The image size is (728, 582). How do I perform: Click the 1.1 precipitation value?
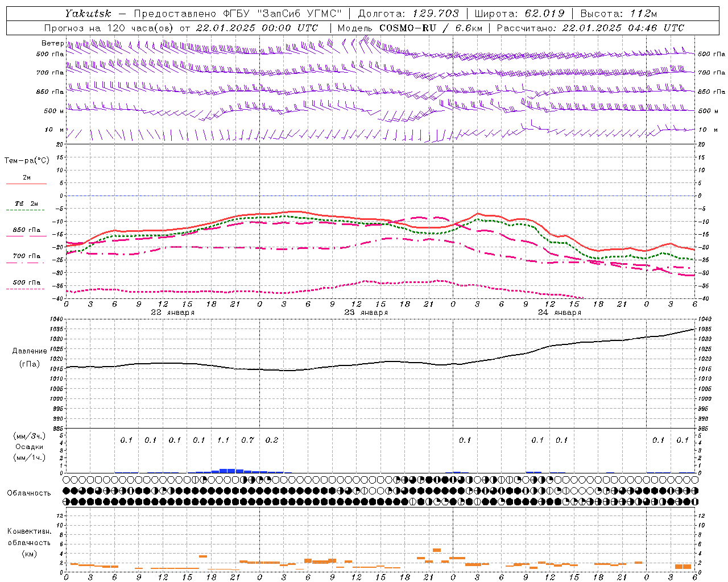(223, 440)
